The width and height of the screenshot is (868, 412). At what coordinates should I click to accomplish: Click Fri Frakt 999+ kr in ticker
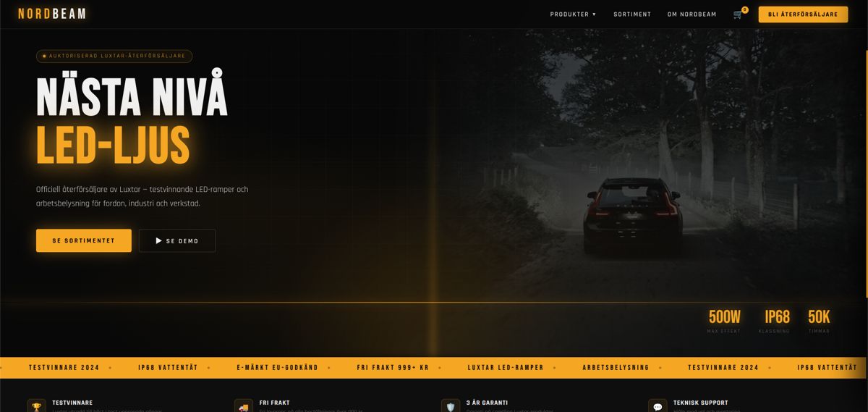(393, 368)
